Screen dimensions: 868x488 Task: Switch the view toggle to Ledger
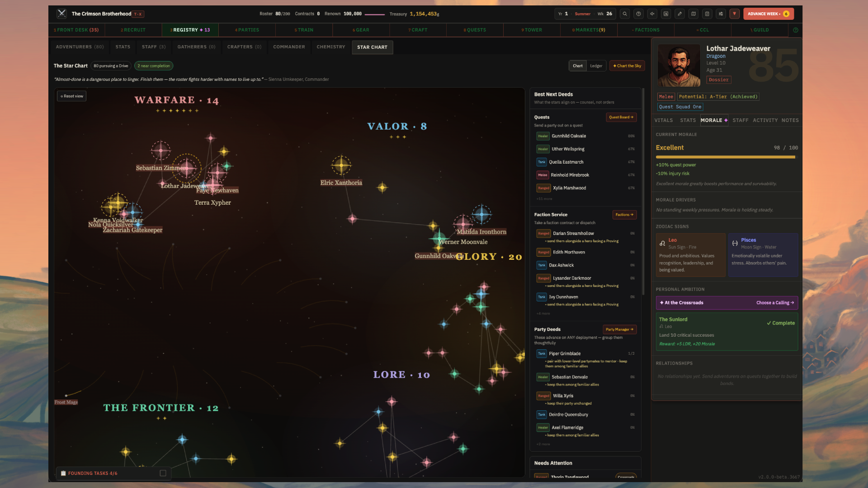[596, 66]
